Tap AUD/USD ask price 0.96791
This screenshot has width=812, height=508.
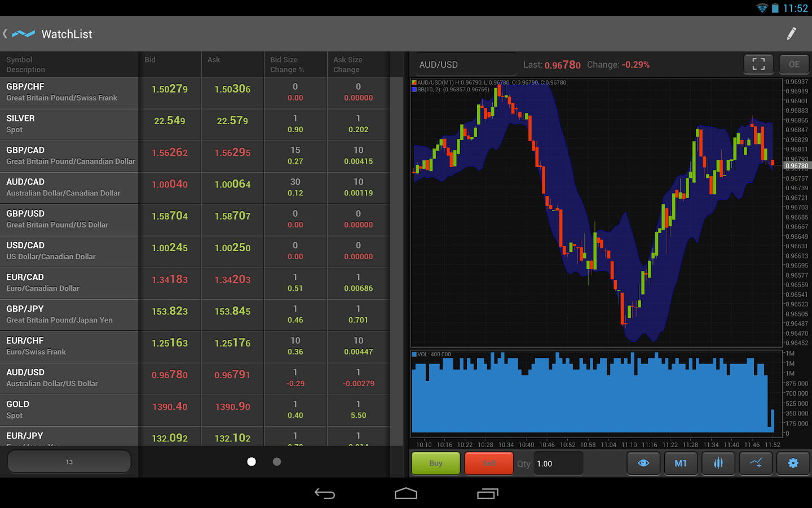[x=232, y=374]
